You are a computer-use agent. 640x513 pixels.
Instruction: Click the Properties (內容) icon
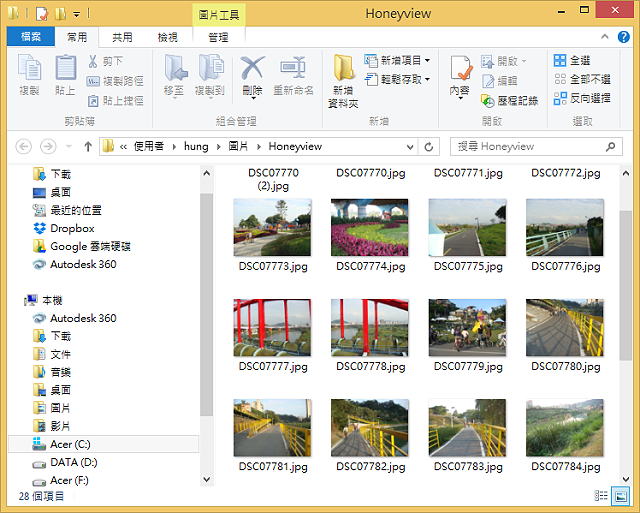[461, 68]
